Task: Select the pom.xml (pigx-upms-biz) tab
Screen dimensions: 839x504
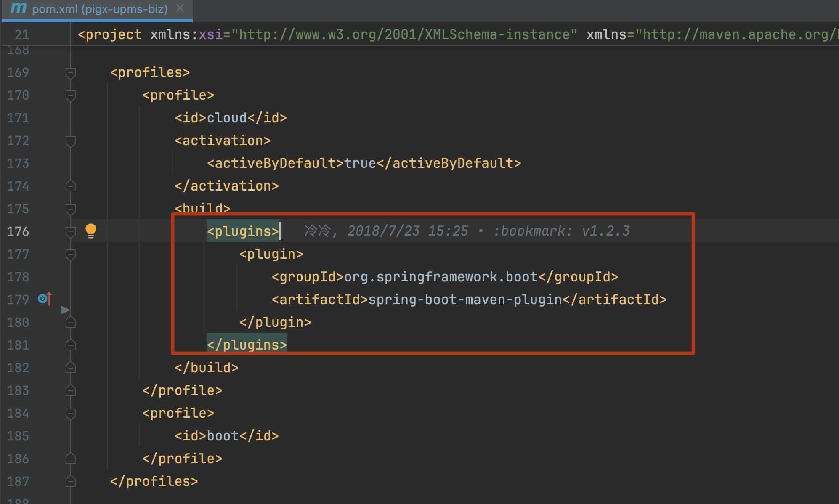Action: (x=100, y=9)
